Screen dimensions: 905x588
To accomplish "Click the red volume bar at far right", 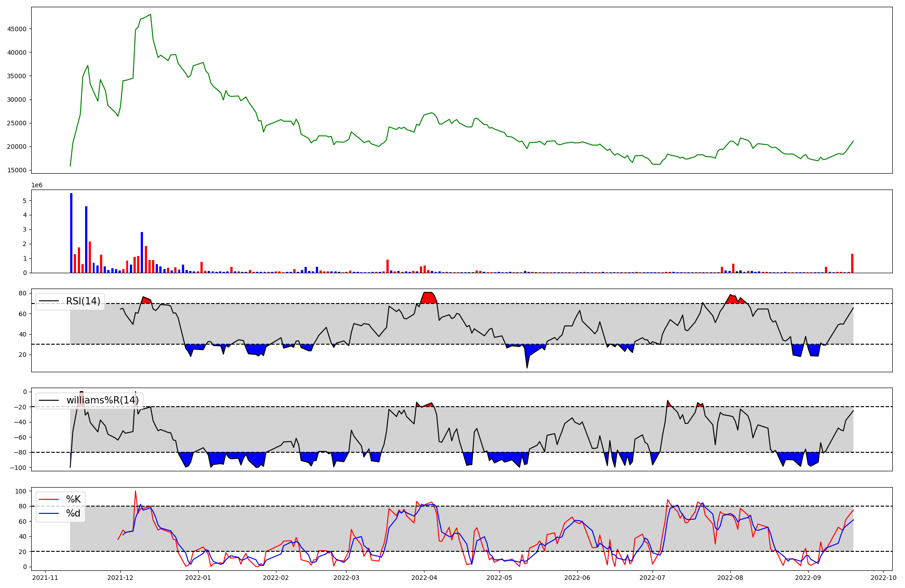I will [x=852, y=263].
